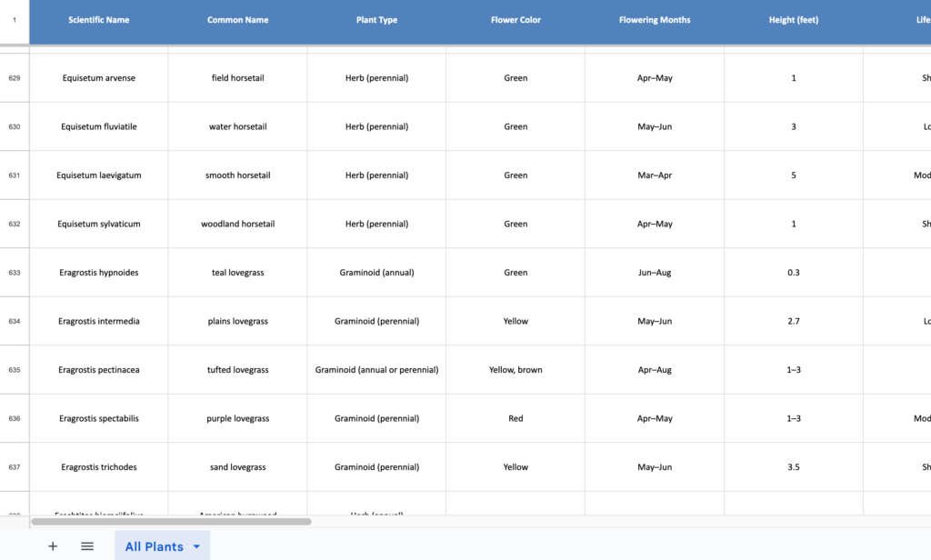The width and height of the screenshot is (931, 560).
Task: Select row header 634
Action: point(15,321)
